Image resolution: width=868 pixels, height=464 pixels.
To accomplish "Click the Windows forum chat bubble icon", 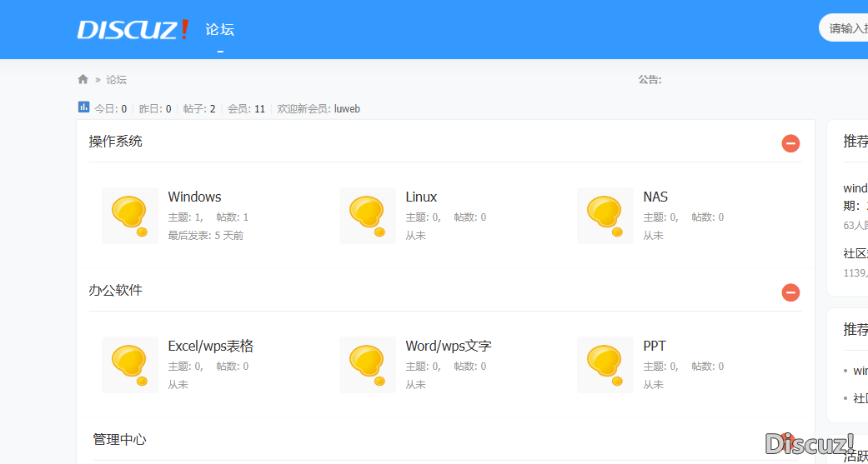I will [x=129, y=215].
